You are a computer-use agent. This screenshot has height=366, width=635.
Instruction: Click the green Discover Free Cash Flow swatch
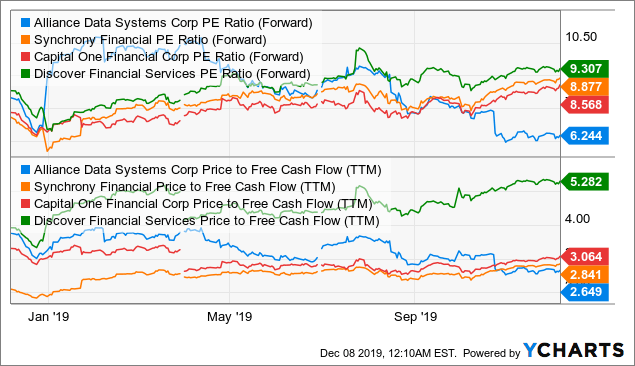click(26, 221)
